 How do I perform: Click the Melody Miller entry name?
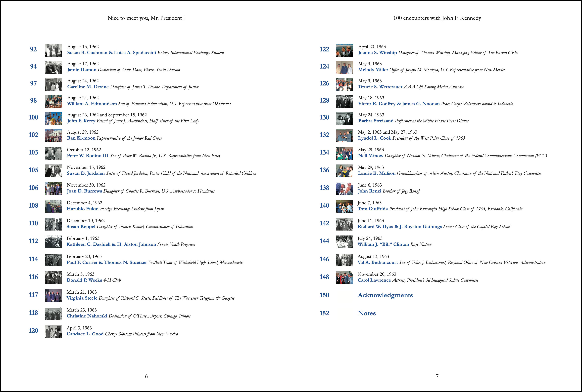(x=373, y=70)
